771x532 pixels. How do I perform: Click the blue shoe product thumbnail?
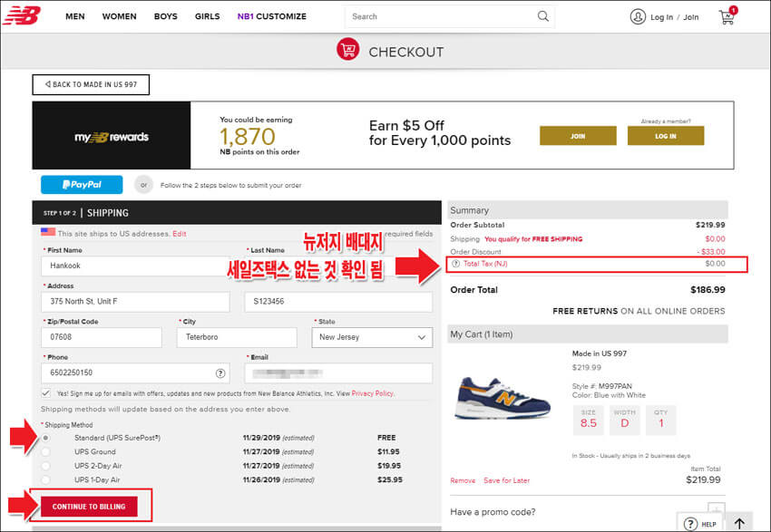click(x=503, y=399)
